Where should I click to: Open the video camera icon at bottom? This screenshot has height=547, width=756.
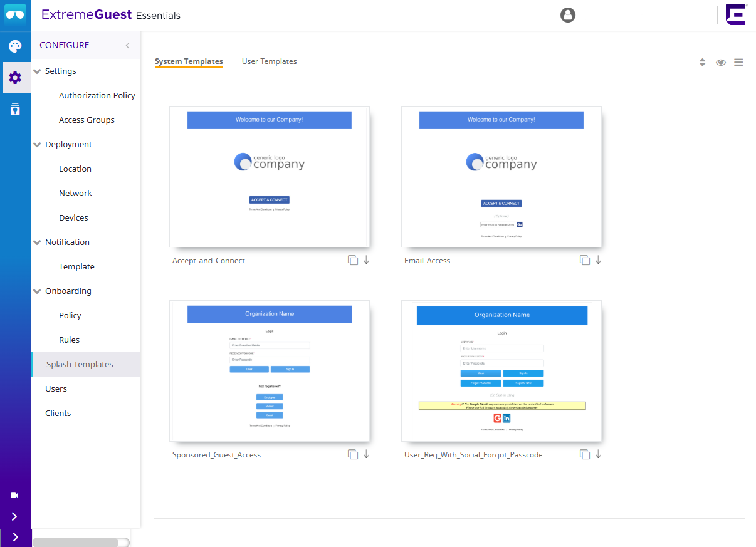pyautogui.click(x=15, y=495)
